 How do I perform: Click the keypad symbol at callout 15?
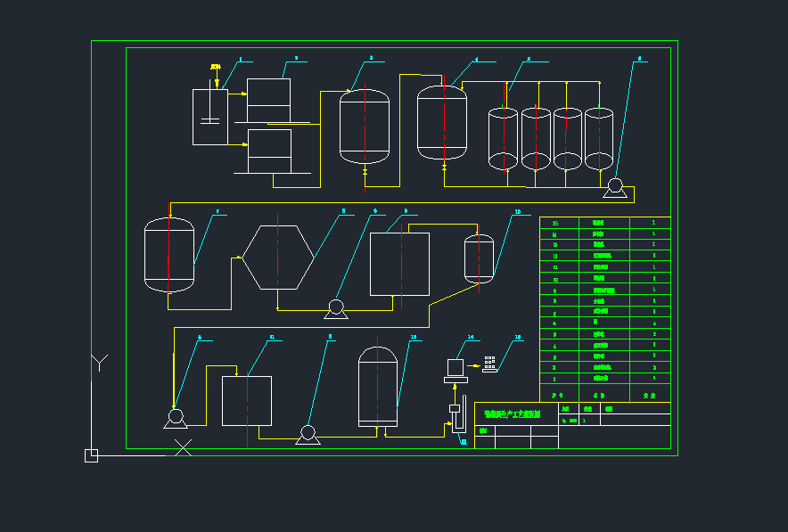[x=490, y=364]
